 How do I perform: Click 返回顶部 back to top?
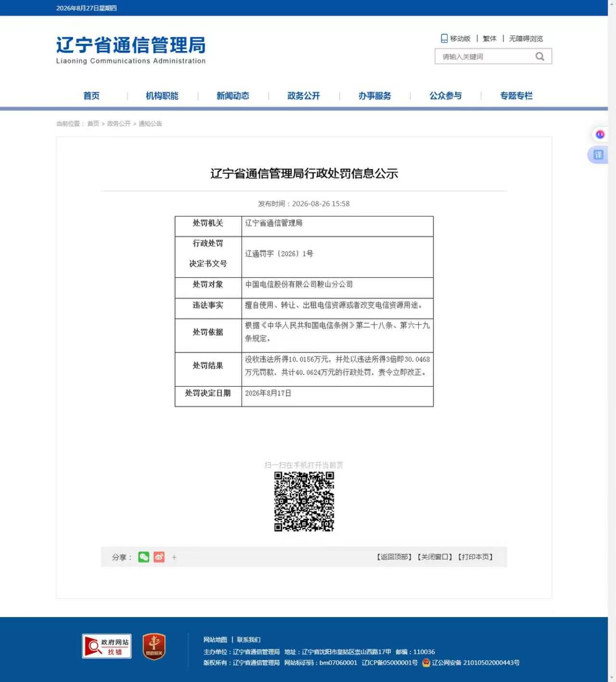tap(394, 557)
